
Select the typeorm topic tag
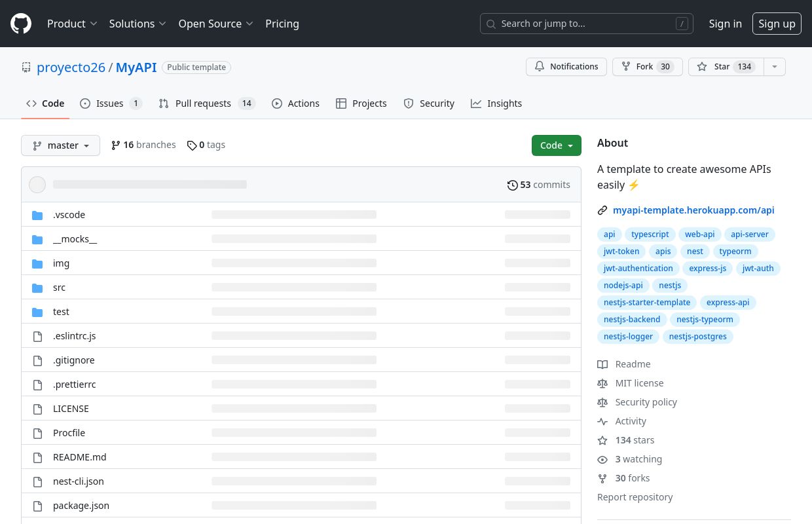click(735, 252)
